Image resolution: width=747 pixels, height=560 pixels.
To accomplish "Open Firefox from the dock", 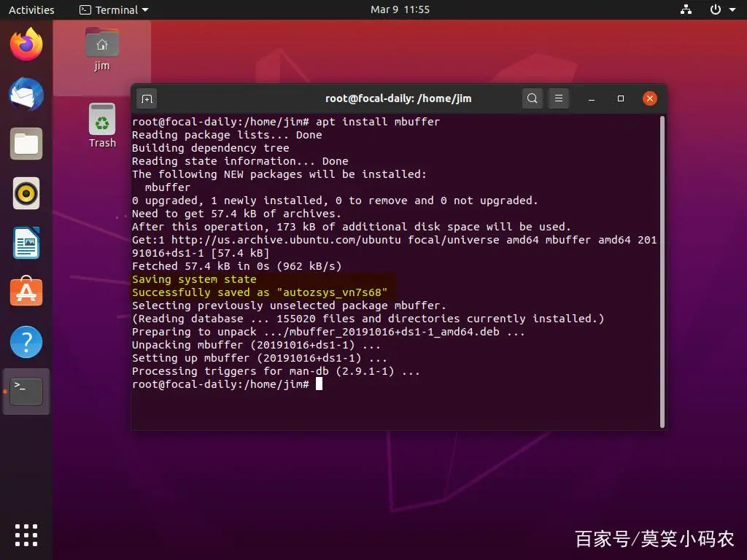I will click(x=26, y=44).
